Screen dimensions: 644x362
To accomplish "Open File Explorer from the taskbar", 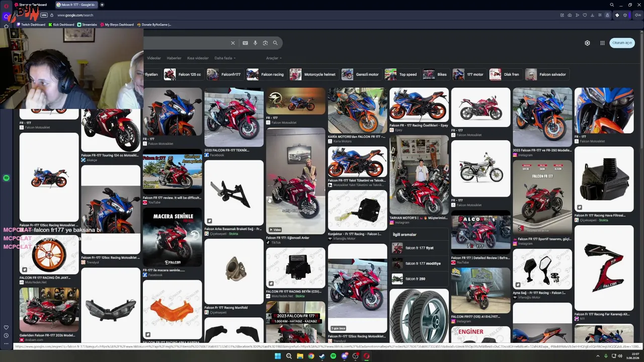I will pyautogui.click(x=300, y=356).
